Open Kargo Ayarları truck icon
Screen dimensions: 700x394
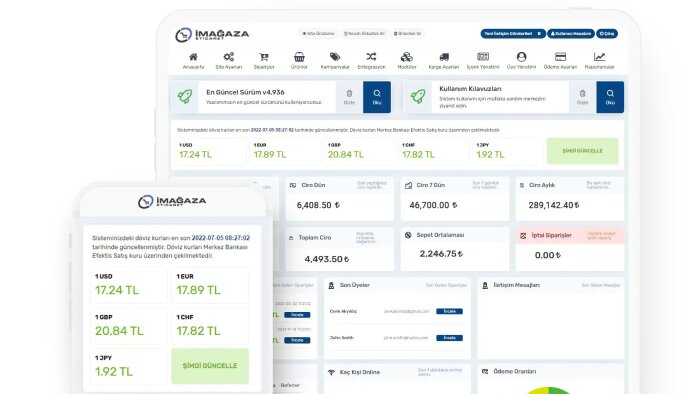444,57
